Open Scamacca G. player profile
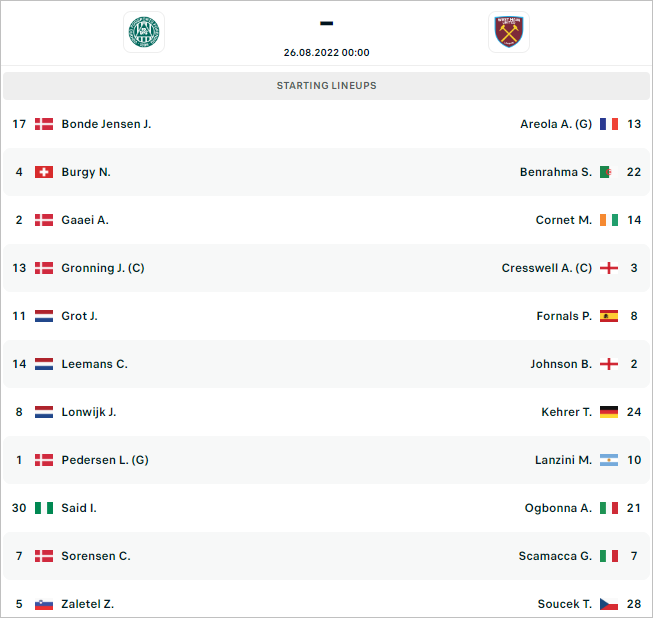Viewport: 653px width, 618px height. (555, 556)
